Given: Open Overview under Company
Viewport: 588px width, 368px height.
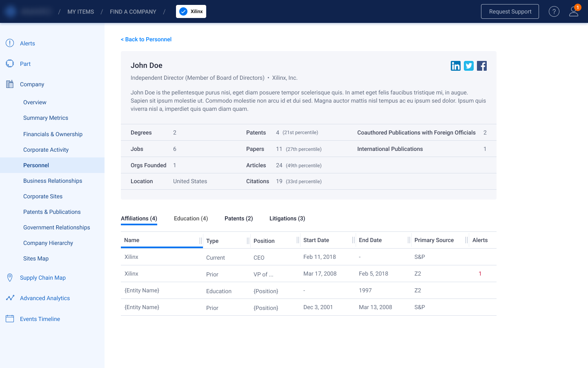Looking at the screenshot, I should tap(35, 102).
